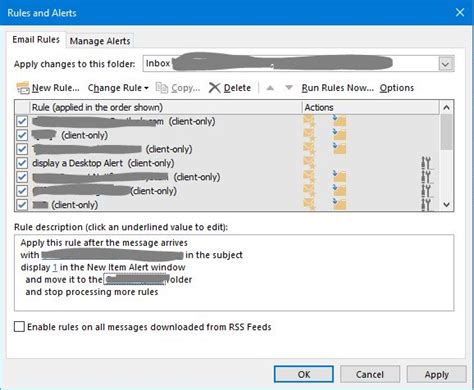This screenshot has height=390, width=474.
Task: Click move-to-folder icon in the first rule row
Action: [339, 121]
